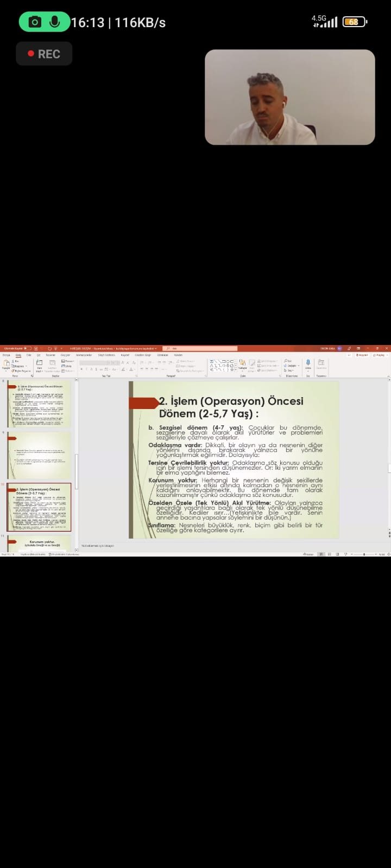The image size is (391, 868).
Task: Click the 'Tersine Çevrilebilirlik yoktur' paragraph
Action: click(x=235, y=467)
